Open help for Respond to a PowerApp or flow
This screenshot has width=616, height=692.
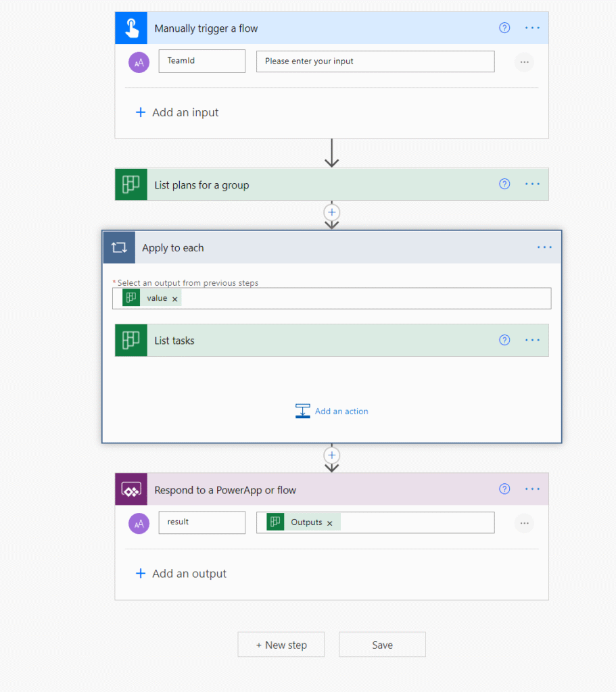pyautogui.click(x=504, y=489)
